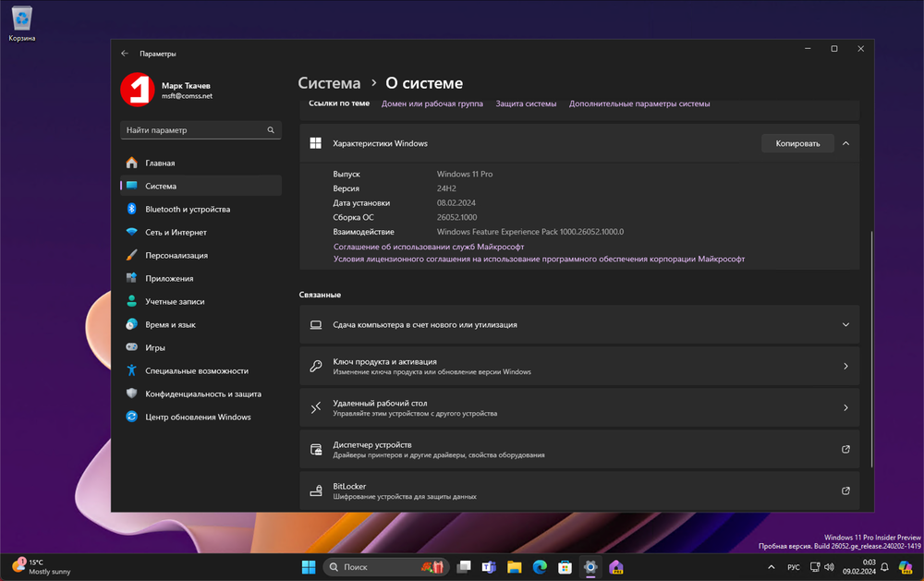
Task: Collapse the Характеристики Windows section
Action: pos(845,143)
